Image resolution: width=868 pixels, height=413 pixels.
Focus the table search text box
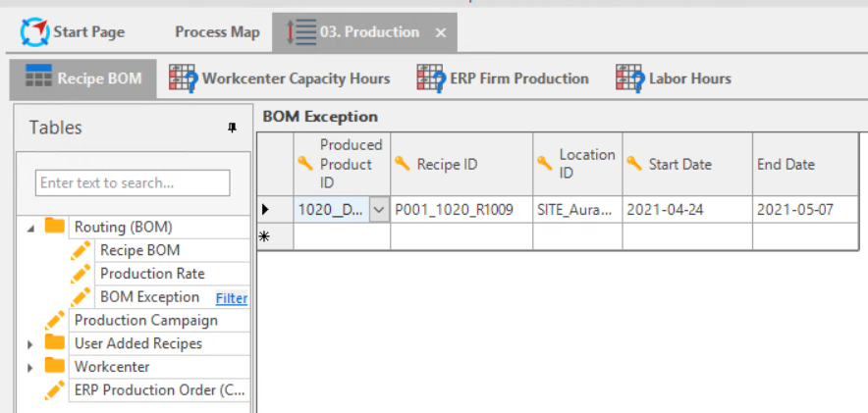click(x=133, y=183)
